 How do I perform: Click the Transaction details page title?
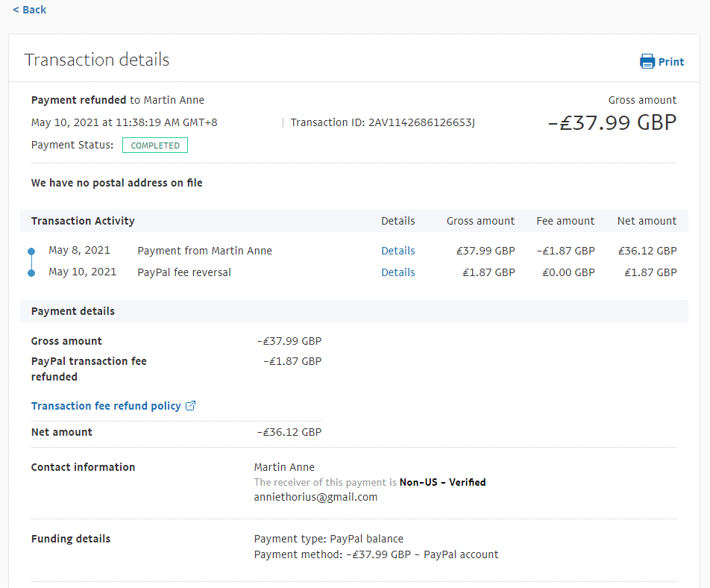tap(97, 60)
